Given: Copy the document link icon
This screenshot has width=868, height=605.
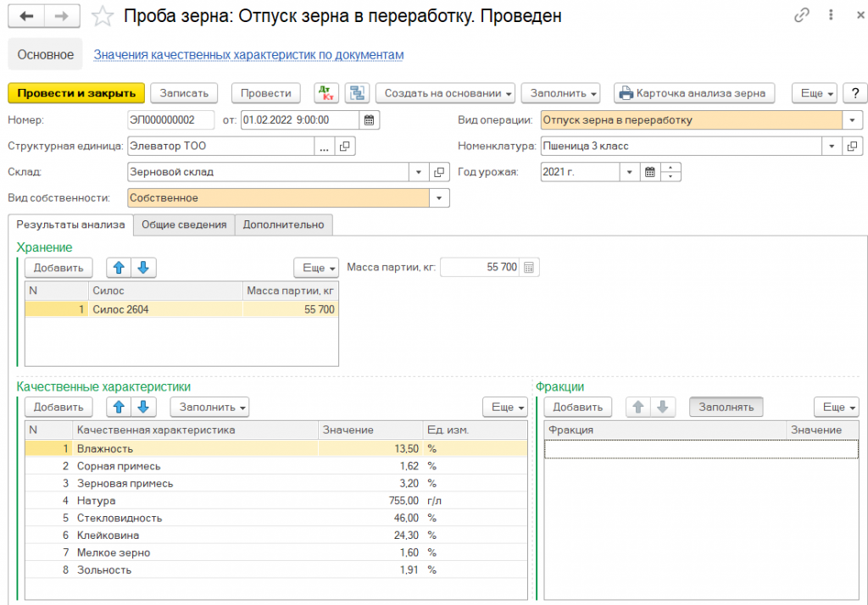Looking at the screenshot, I should pyautogui.click(x=801, y=16).
